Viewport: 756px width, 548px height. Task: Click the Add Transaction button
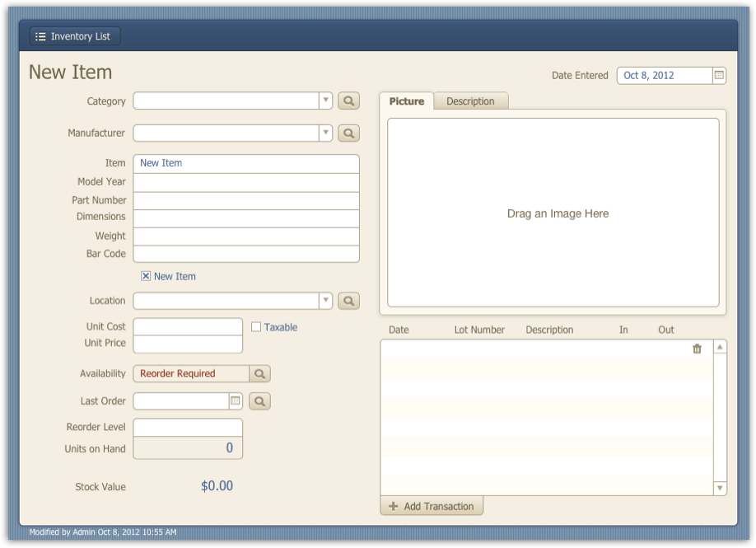(x=432, y=506)
